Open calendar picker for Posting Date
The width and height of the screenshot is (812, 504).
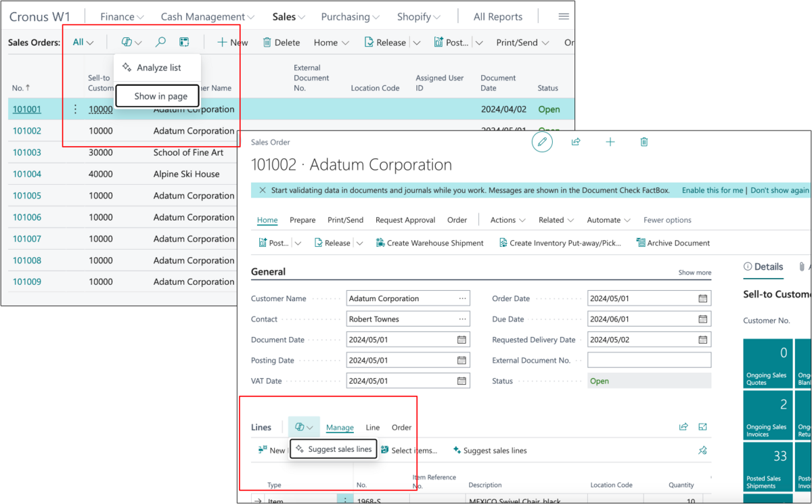[x=462, y=361]
